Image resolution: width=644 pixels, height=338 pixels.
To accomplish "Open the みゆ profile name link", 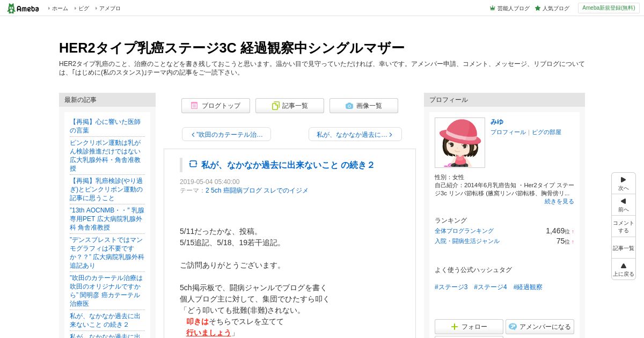I will (497, 122).
